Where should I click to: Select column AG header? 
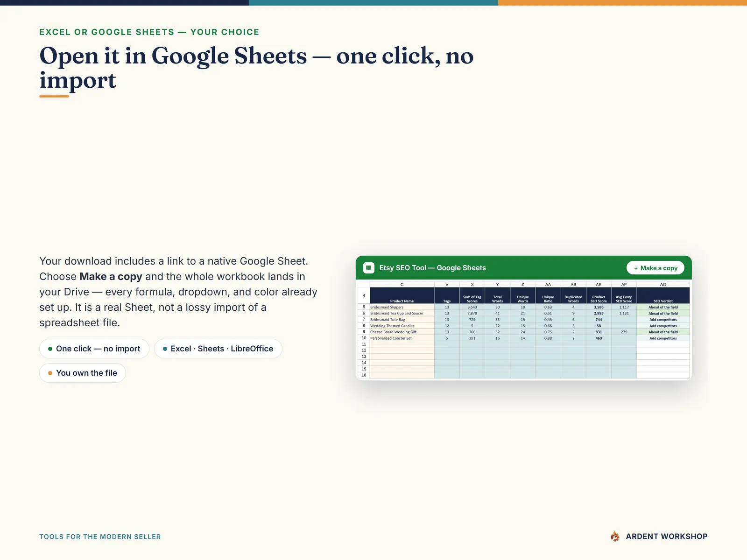click(x=663, y=284)
